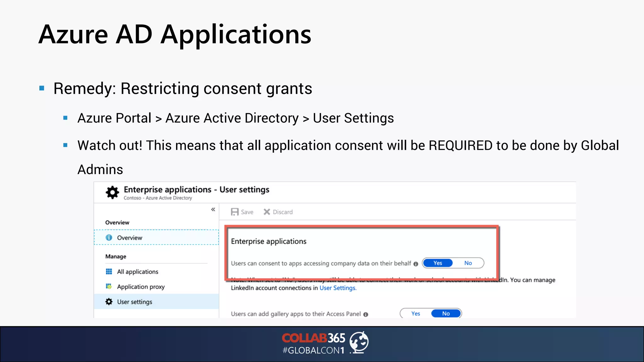
Task: Open the User Settings hyperlink
Action: pos(338,288)
